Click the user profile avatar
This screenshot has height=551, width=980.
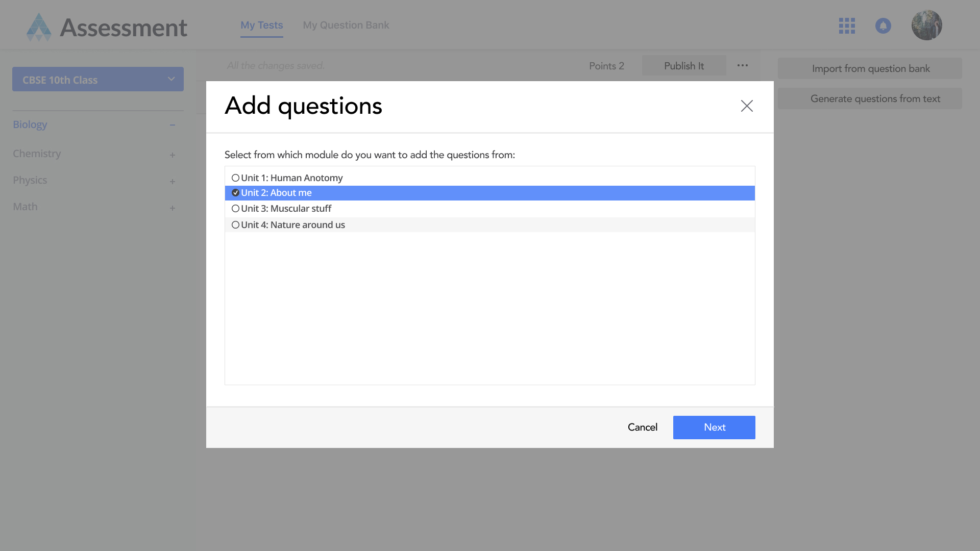coord(926,25)
